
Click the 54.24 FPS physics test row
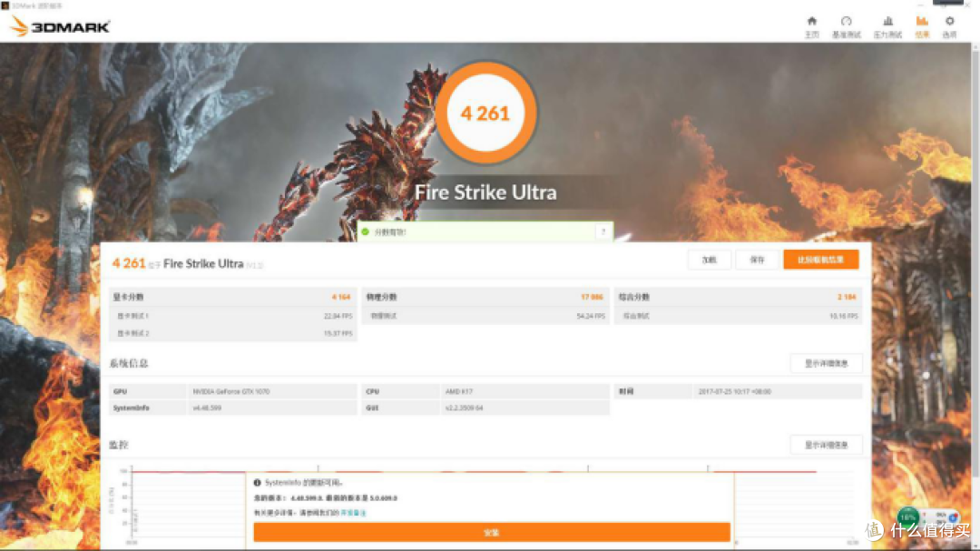485,316
